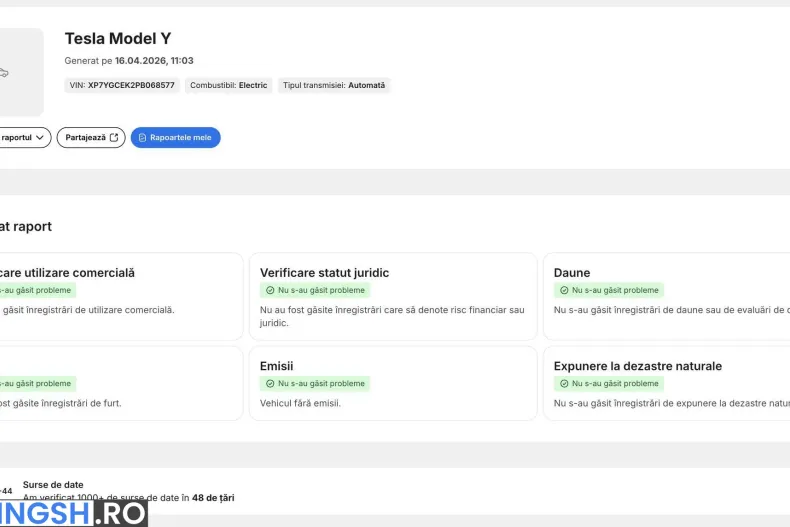Click the Surse de date heading

pos(53,485)
